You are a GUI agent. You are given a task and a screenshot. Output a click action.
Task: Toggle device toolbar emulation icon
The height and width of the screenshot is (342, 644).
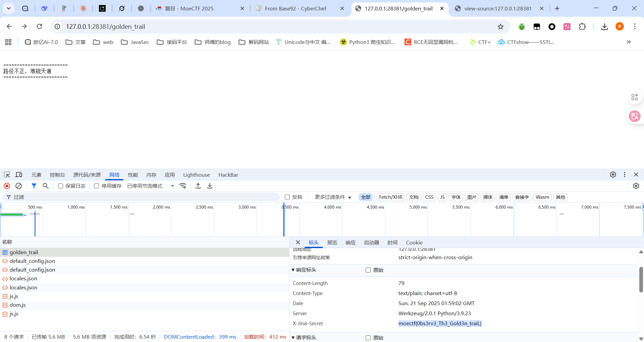tap(19, 175)
